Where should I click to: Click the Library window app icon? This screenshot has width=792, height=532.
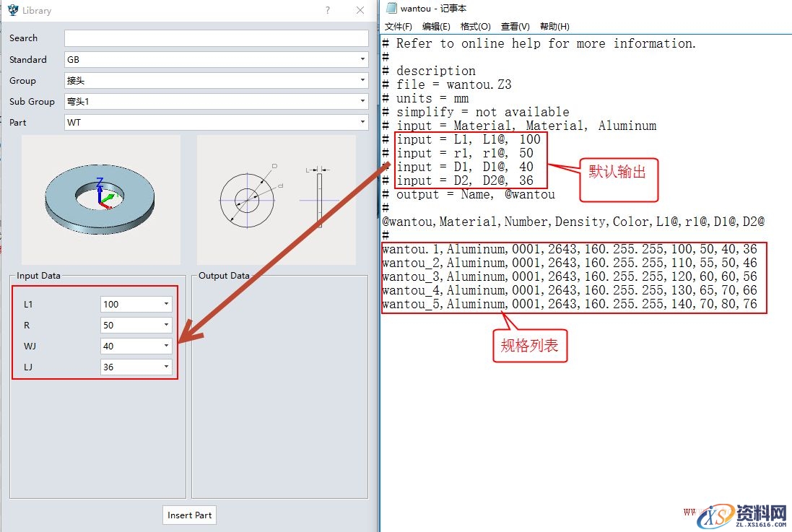(12, 10)
